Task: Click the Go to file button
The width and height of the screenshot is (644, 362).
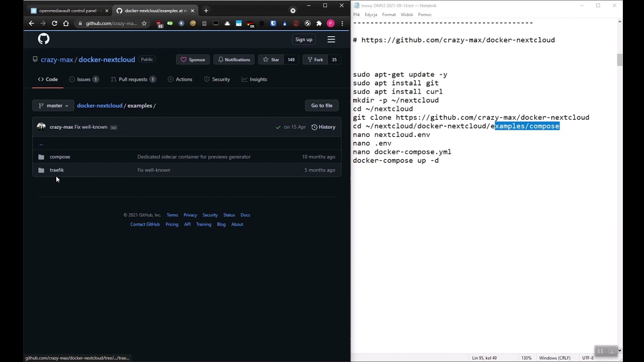Action: click(x=321, y=106)
